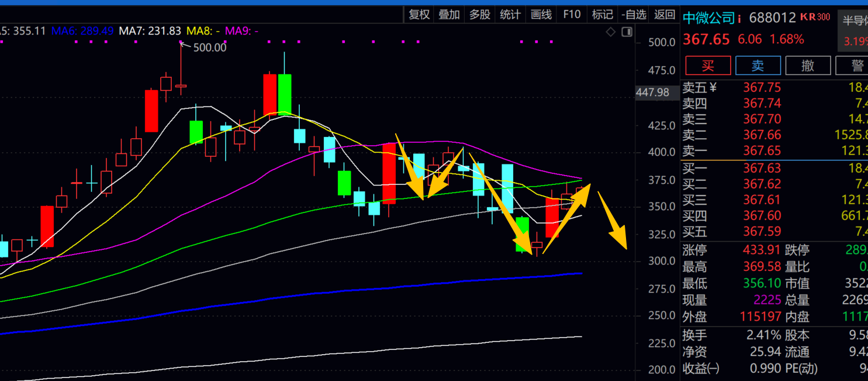Image resolution: width=868 pixels, height=381 pixels.
Task: Select the 买五 price 367.59
Action: [x=762, y=232]
